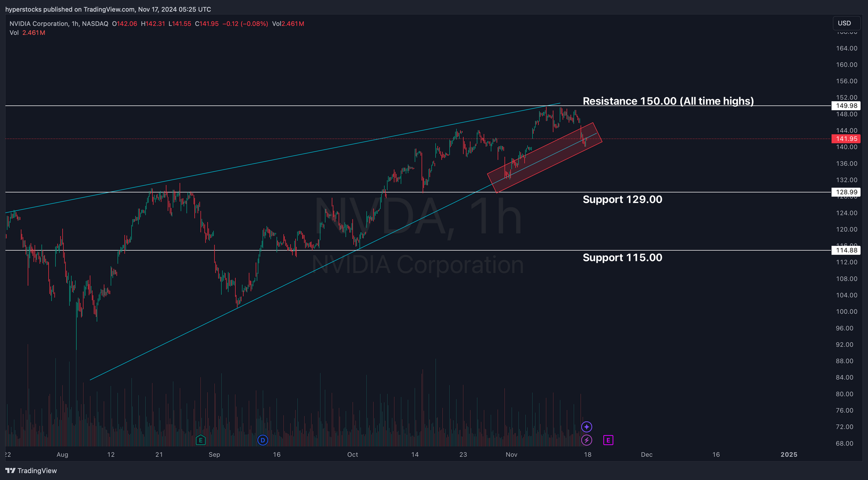Select the 128.99 support price label
Viewport: 868px width, 480px height.
coord(846,192)
